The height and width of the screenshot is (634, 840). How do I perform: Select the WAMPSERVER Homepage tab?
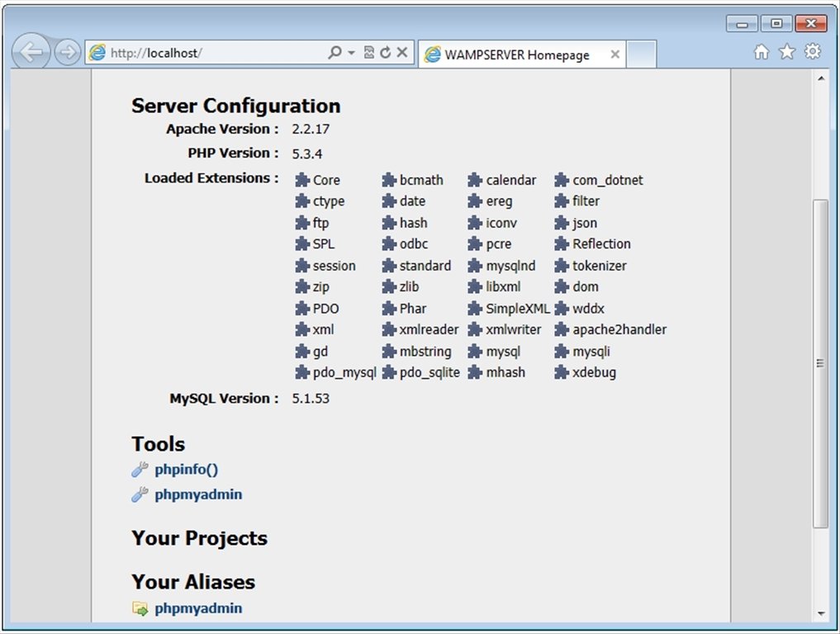pos(522,54)
